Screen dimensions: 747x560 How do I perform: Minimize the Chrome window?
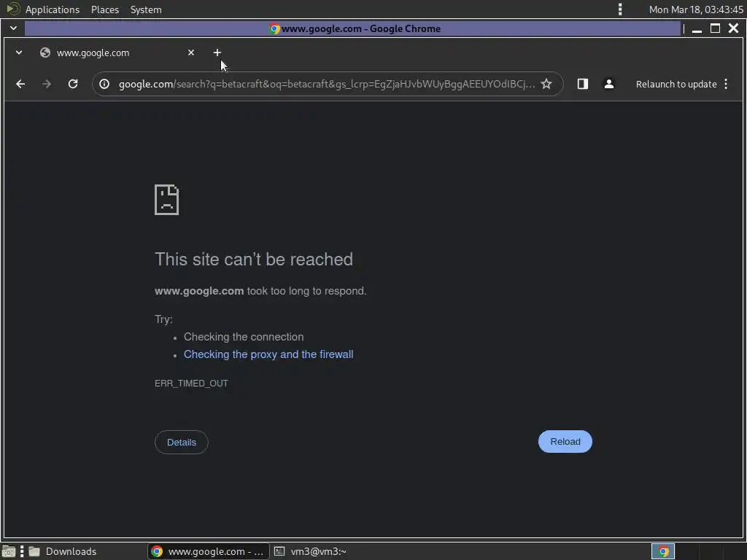697,29
